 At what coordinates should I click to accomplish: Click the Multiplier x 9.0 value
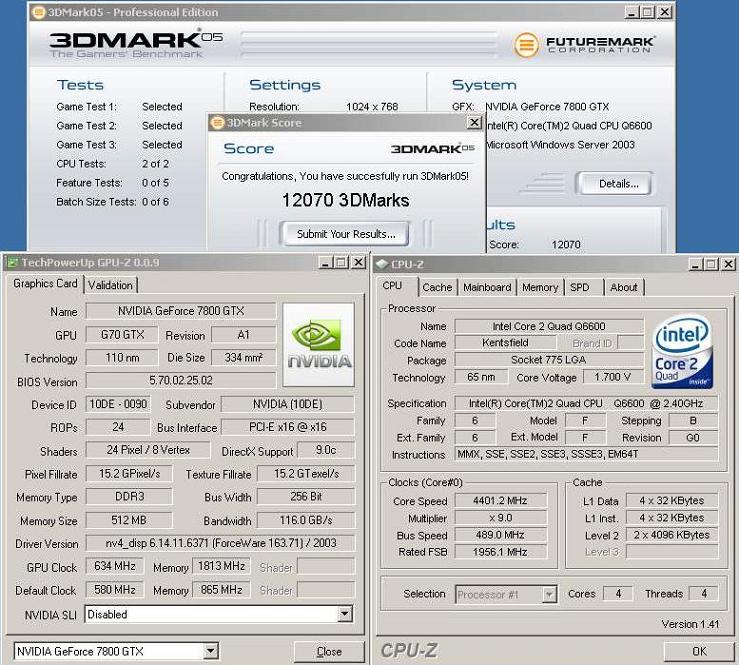point(500,517)
